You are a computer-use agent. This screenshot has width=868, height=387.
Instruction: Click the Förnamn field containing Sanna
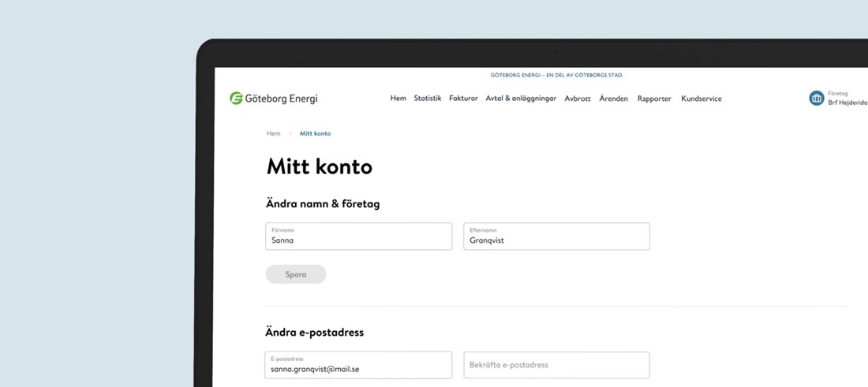pyautogui.click(x=359, y=236)
